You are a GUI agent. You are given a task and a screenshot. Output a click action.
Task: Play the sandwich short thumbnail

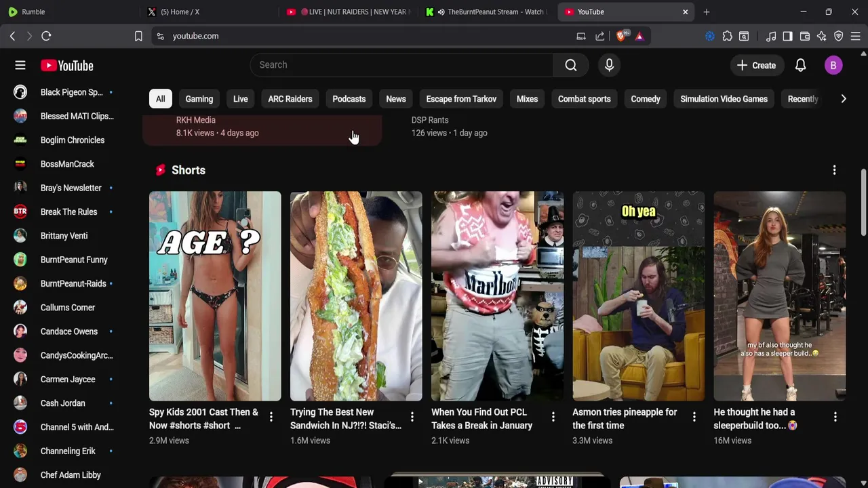pyautogui.click(x=356, y=296)
